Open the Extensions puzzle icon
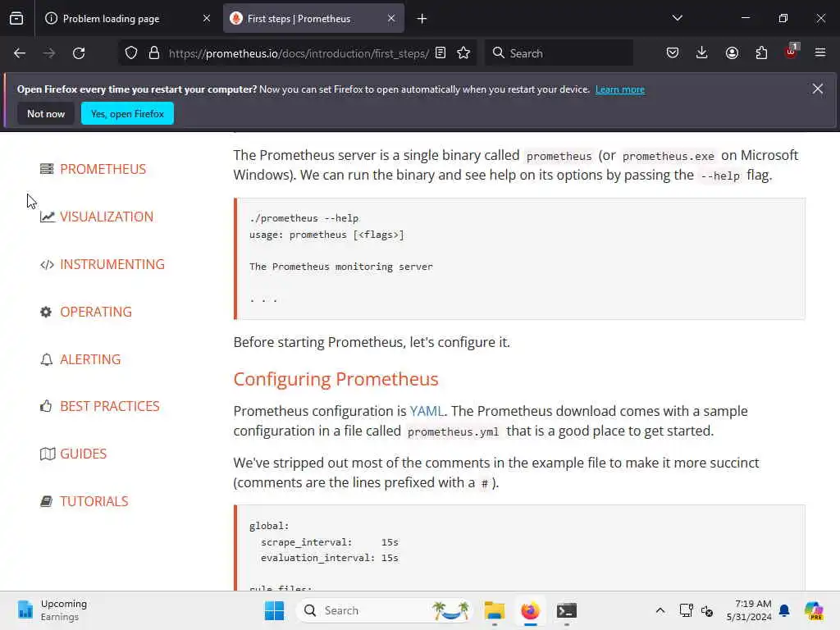The height and width of the screenshot is (630, 840). 761,53
